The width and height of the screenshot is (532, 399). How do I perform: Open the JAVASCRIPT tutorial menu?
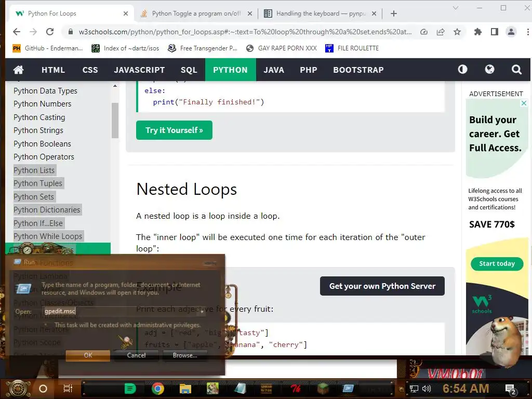pos(139,70)
